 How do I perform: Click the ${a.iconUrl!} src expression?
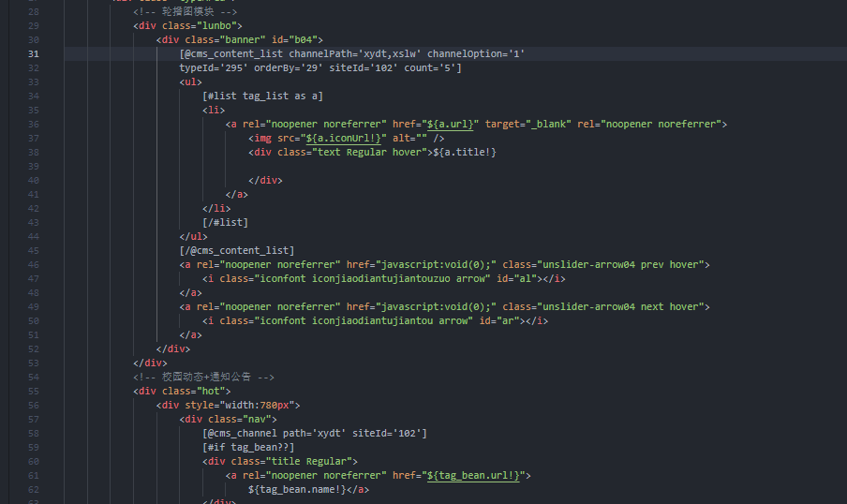(344, 139)
